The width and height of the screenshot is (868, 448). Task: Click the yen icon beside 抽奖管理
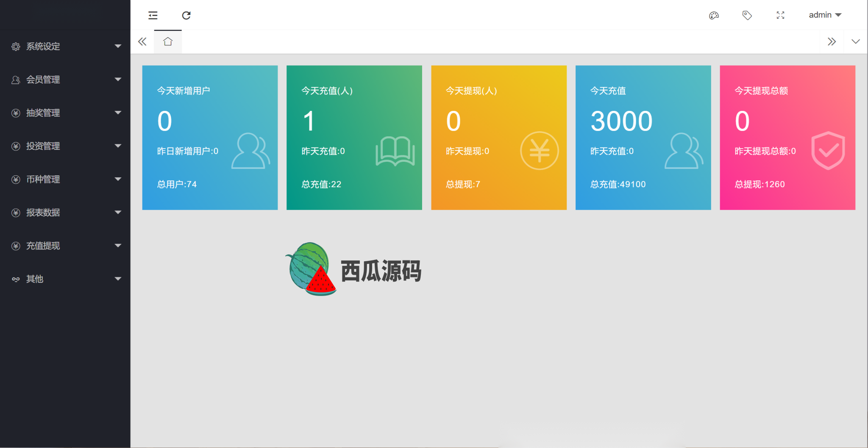pos(16,113)
